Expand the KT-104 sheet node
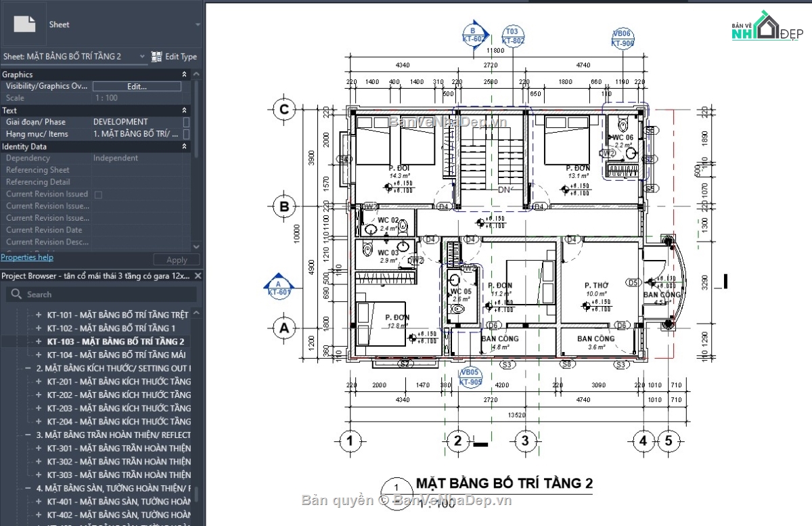 tap(39, 355)
